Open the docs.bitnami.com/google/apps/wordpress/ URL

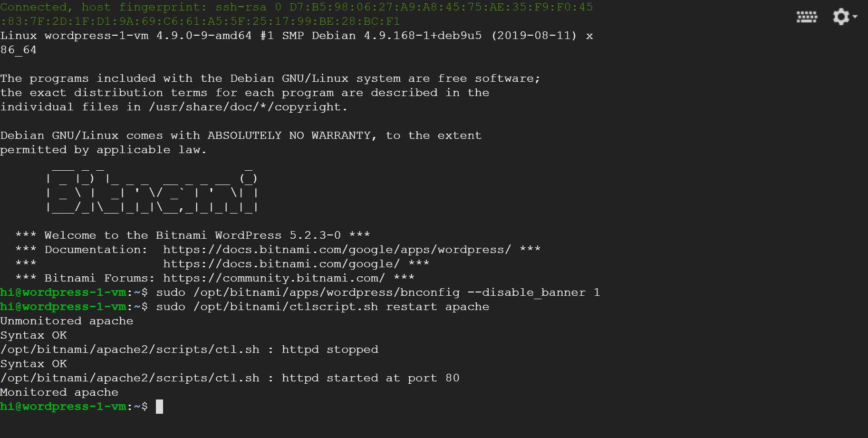tap(337, 250)
